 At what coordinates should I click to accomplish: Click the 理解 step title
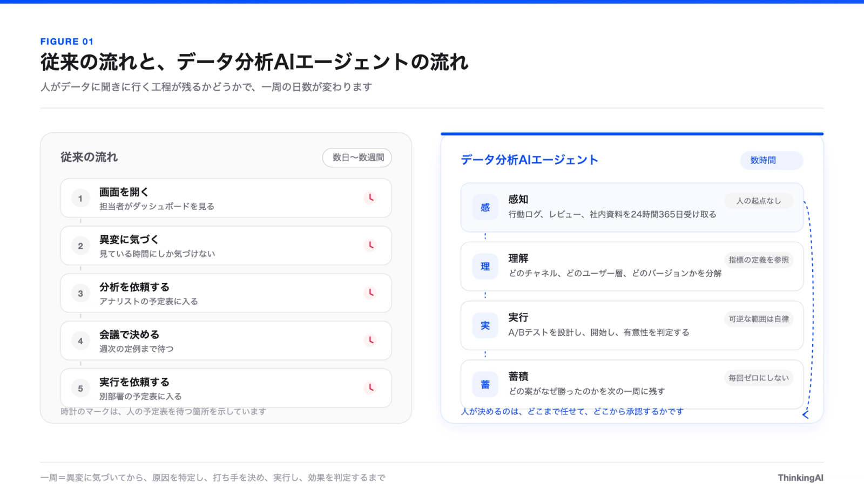(518, 258)
